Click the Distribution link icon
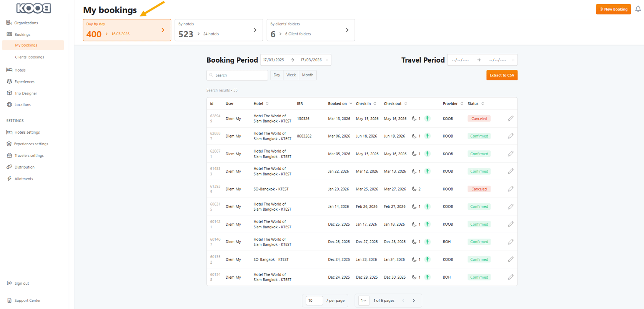This screenshot has height=309, width=644. coord(9,167)
